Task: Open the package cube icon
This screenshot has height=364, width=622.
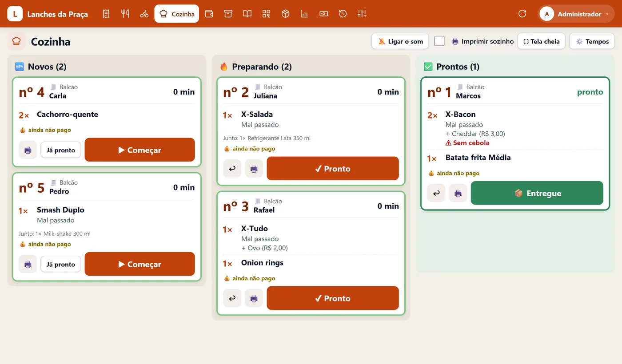Action: pos(285,14)
